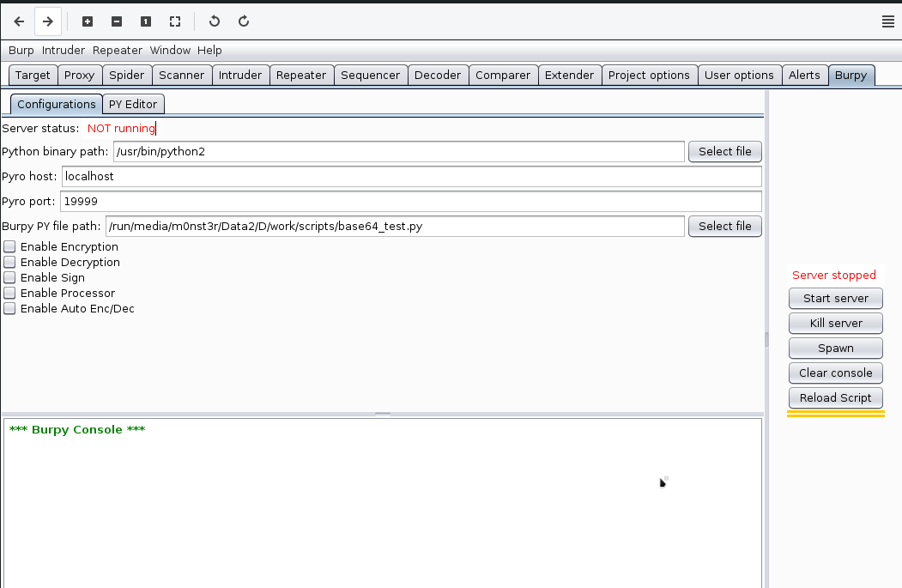Image resolution: width=902 pixels, height=588 pixels.
Task: Focus the Burpy PY file path field
Action: coord(395,227)
